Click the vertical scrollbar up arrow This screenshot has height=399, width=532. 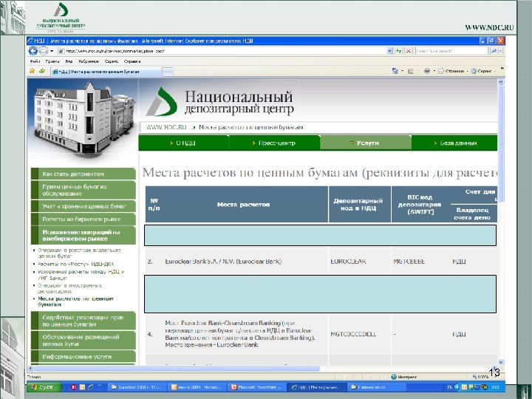pos(501,82)
